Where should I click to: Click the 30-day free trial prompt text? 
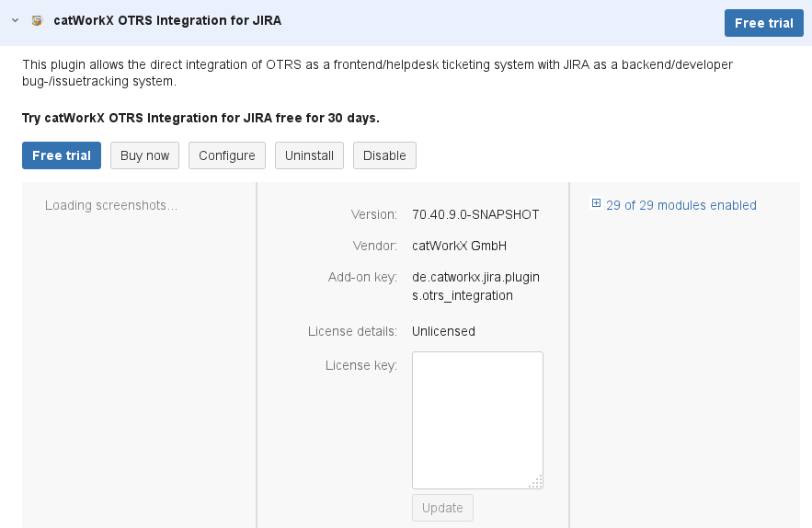[x=200, y=118]
